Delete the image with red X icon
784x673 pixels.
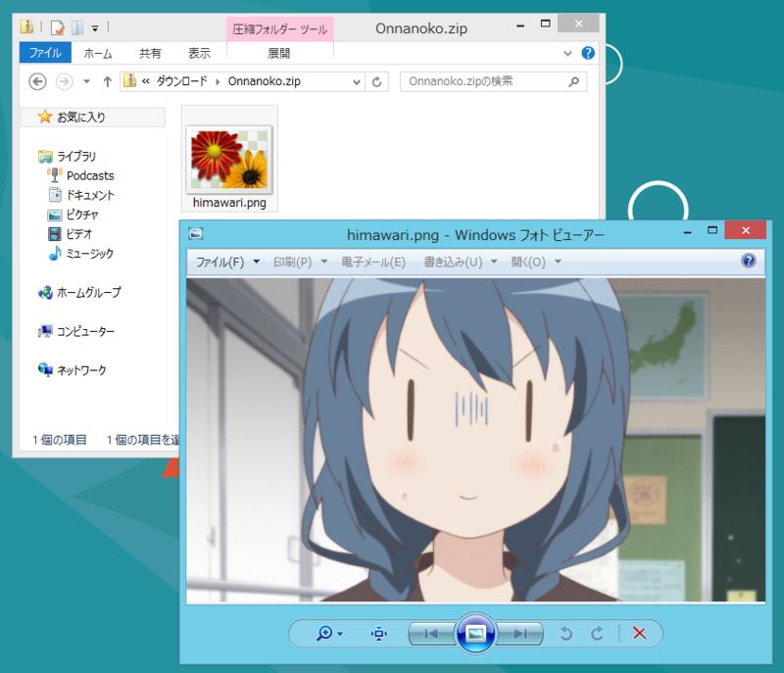pyautogui.click(x=640, y=634)
